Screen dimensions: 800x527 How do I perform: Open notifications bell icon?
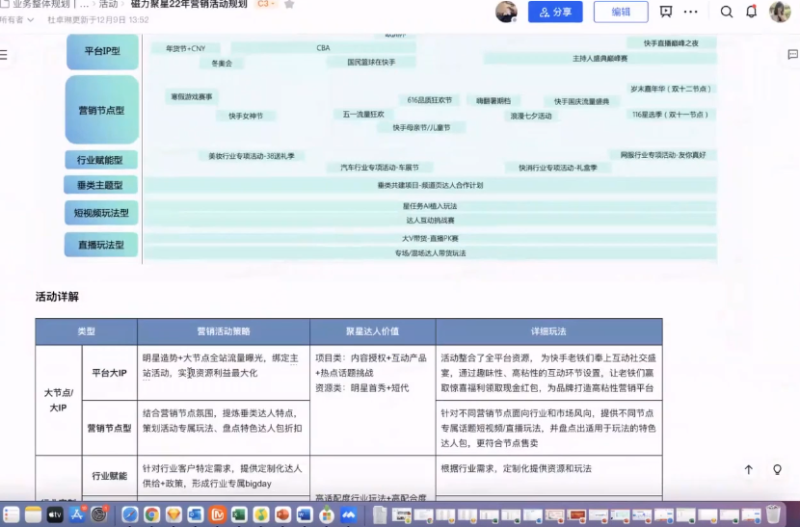(x=752, y=11)
